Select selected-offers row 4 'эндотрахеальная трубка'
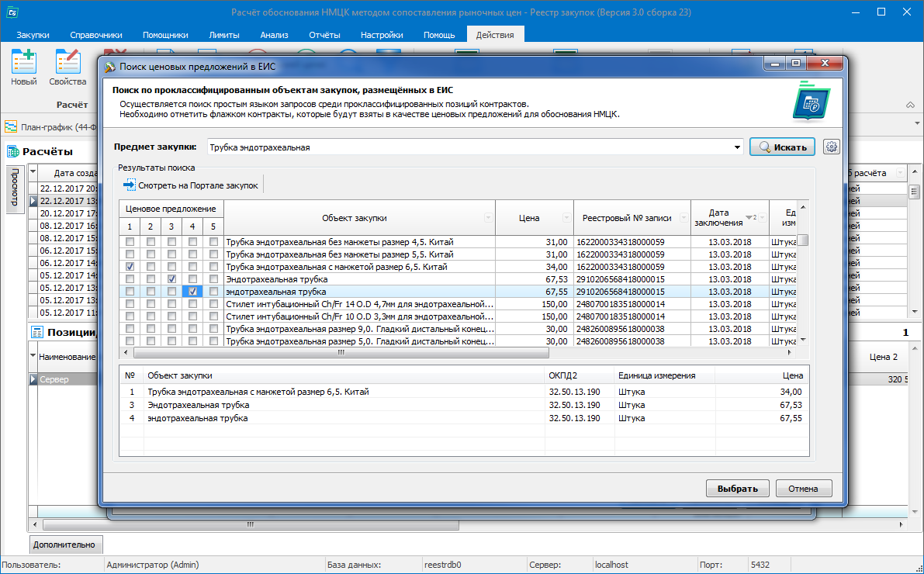The image size is (924, 574). pyautogui.click(x=464, y=418)
